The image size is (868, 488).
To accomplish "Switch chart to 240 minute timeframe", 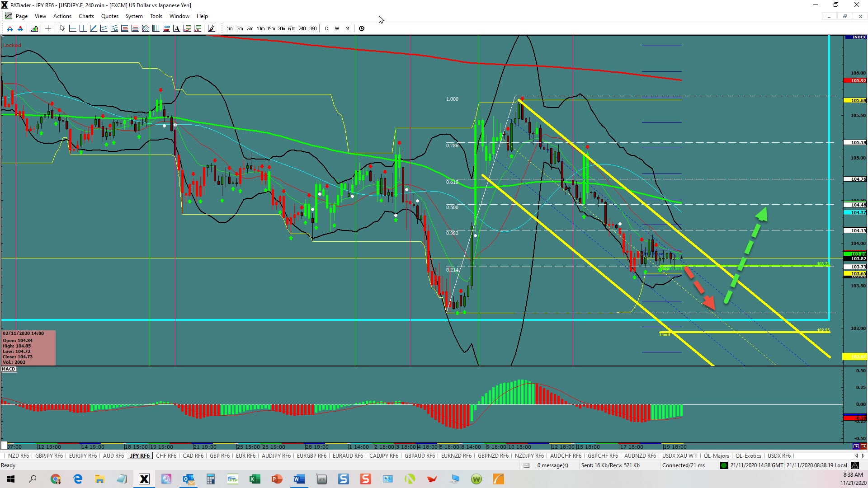I will (302, 28).
